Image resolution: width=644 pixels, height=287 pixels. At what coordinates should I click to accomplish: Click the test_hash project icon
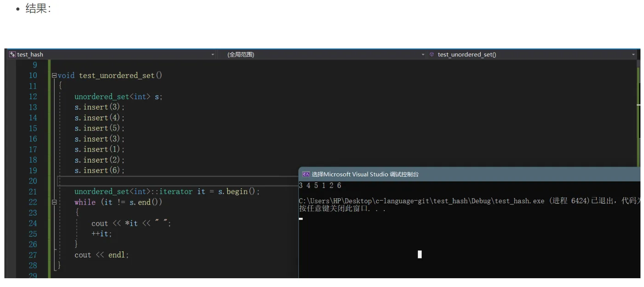12,54
